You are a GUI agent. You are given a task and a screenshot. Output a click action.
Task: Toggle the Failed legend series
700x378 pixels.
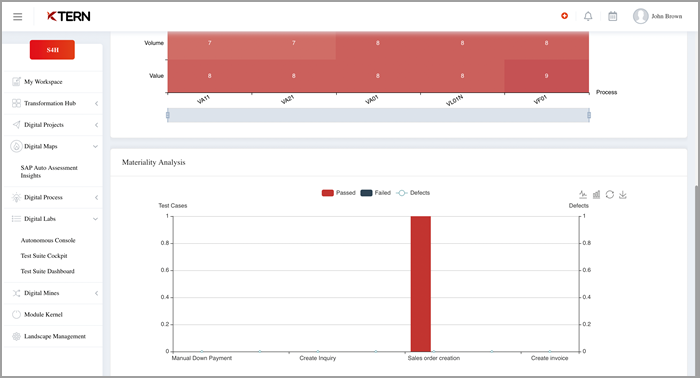(375, 193)
